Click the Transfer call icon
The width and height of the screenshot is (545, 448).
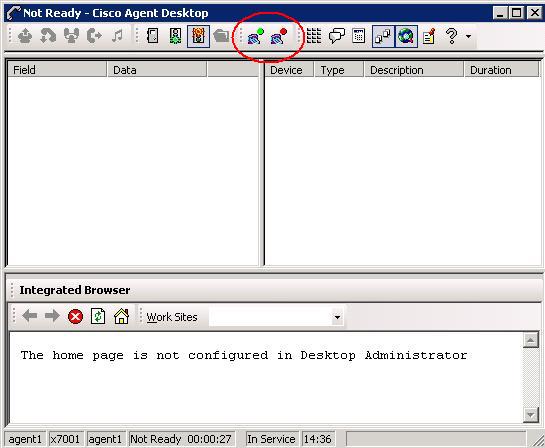pyautogui.click(x=94, y=36)
